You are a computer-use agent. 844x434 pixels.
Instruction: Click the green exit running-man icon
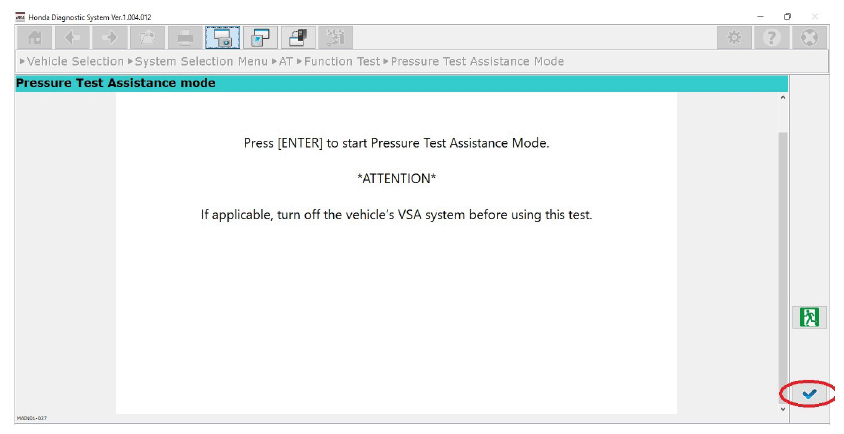pos(809,317)
